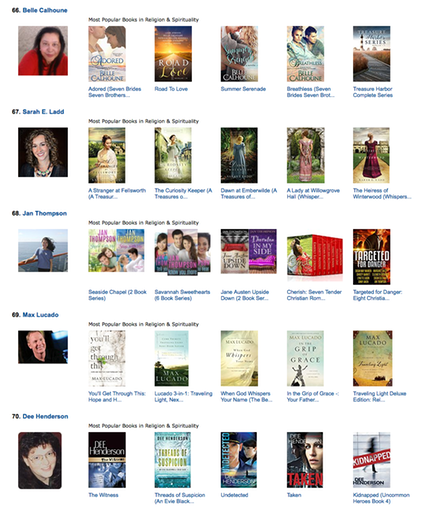Screen dimensions: 430x513
Task: Select the Road To Love book cover
Action: (x=173, y=54)
